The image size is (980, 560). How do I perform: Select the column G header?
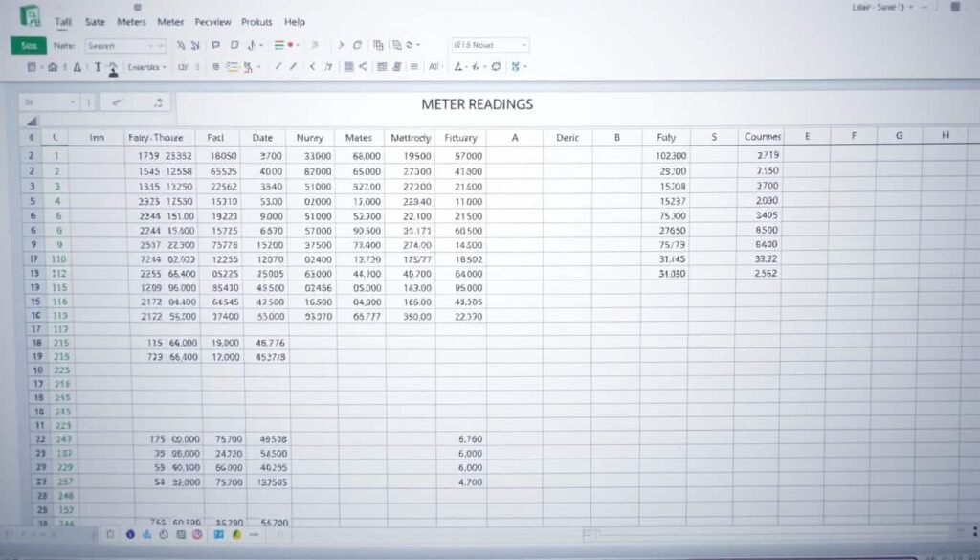(x=899, y=137)
